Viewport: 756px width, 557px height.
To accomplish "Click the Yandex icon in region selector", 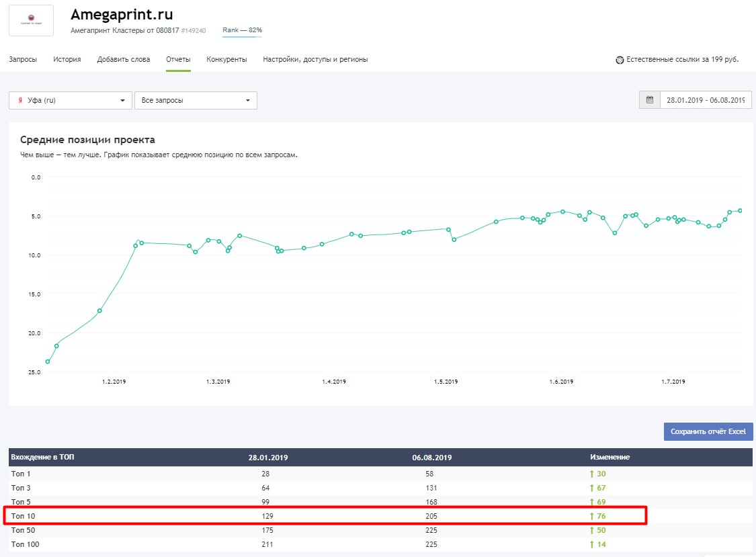I will click(20, 100).
